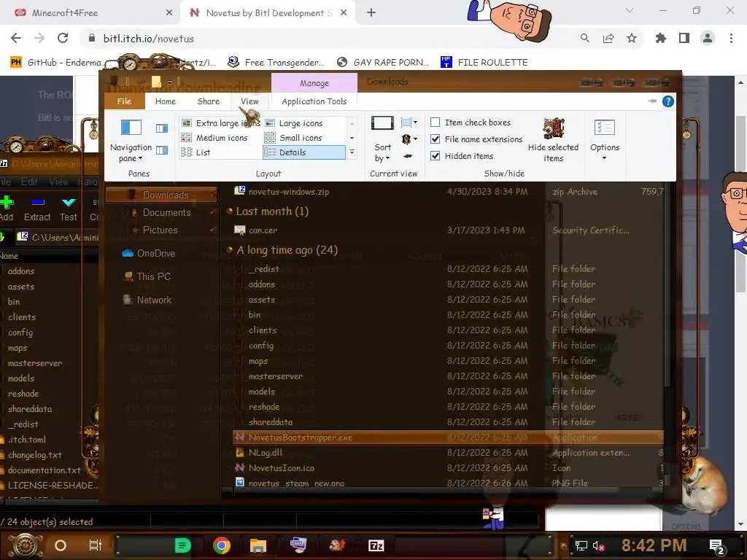Open the Group by dropdown icon
The height and width of the screenshot is (560, 747).
point(409,122)
